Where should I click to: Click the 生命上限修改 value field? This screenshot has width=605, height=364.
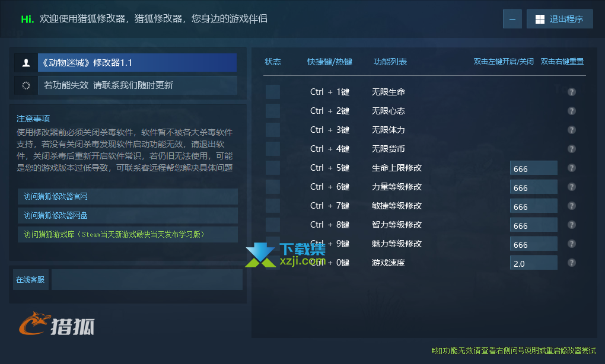534,168
